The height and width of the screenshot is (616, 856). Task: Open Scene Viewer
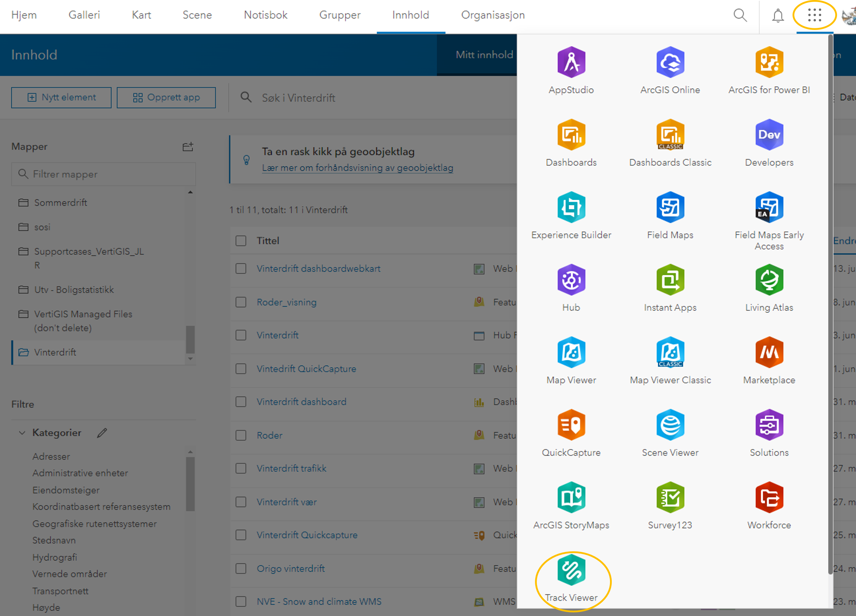670,433
